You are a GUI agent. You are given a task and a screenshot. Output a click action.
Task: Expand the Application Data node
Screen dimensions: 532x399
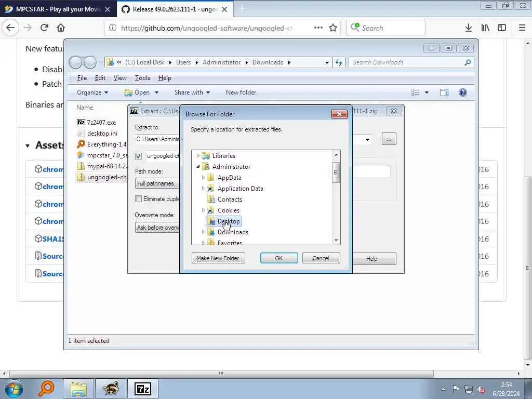pyautogui.click(x=203, y=188)
